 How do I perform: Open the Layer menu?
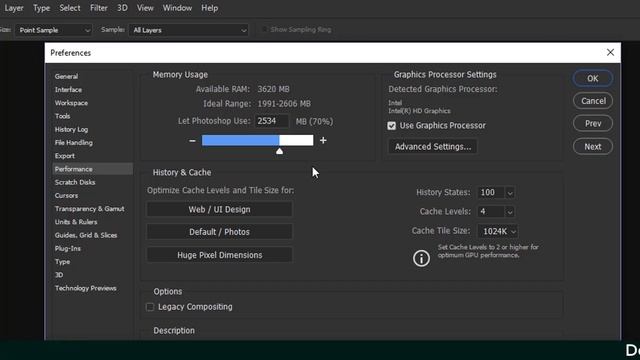point(13,8)
